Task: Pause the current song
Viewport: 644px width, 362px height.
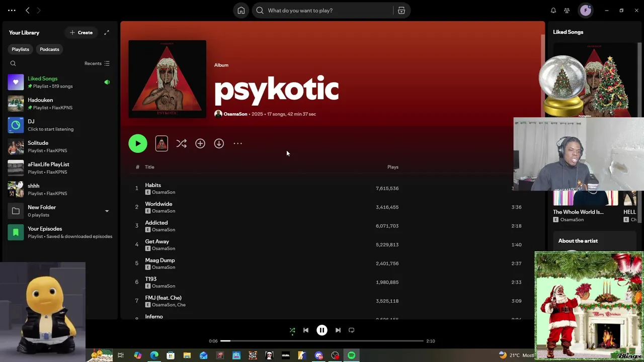Action: 322,330
